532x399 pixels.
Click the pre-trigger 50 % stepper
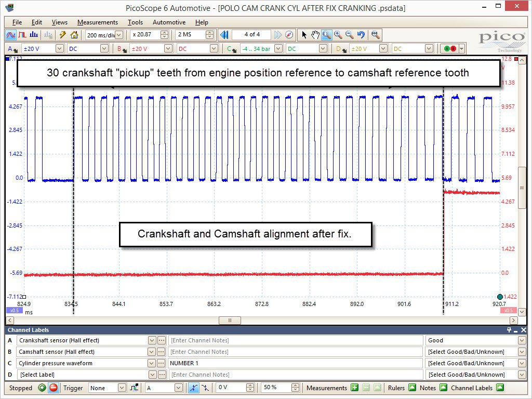coord(295,388)
